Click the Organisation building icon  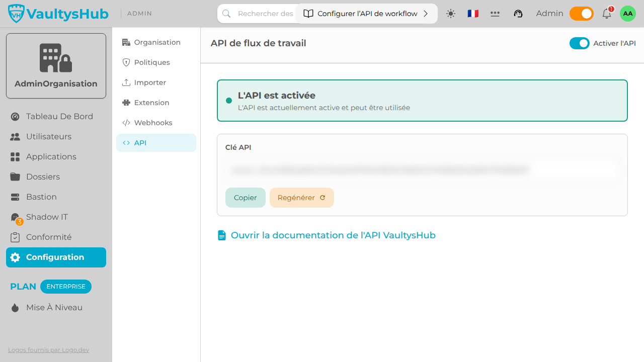click(126, 42)
